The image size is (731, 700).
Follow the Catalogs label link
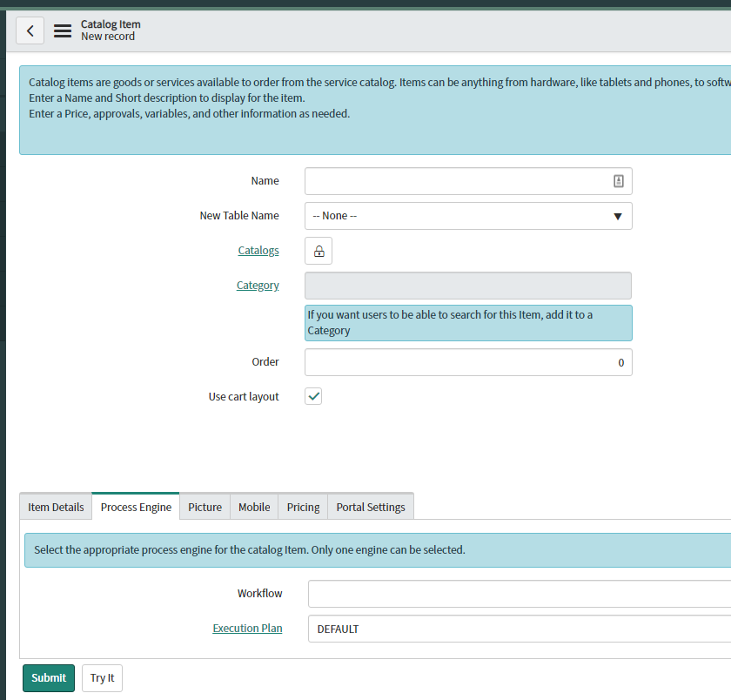(258, 251)
